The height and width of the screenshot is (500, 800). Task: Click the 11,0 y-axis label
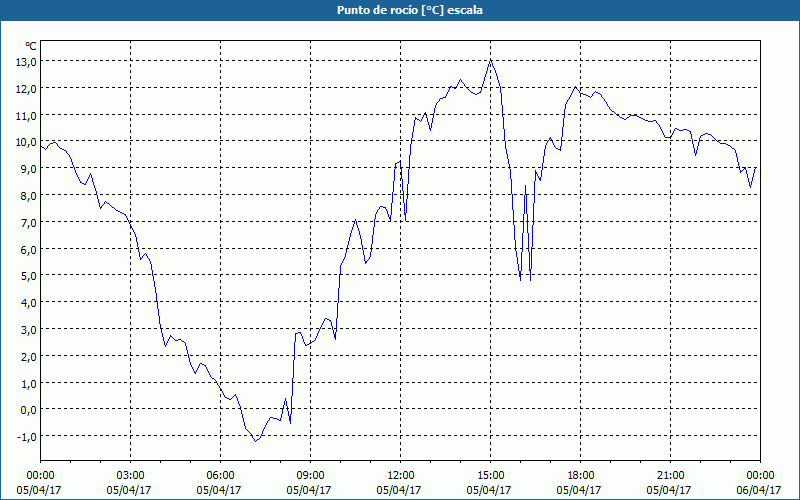[26, 116]
